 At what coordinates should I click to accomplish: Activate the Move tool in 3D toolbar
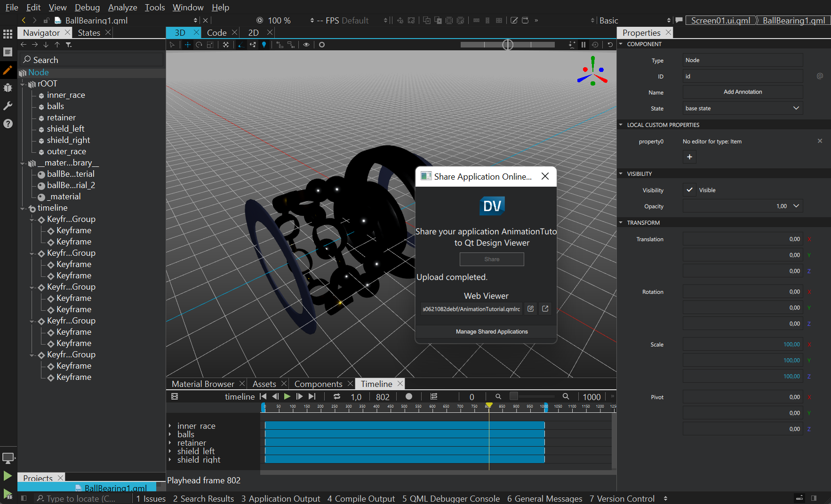pos(187,45)
